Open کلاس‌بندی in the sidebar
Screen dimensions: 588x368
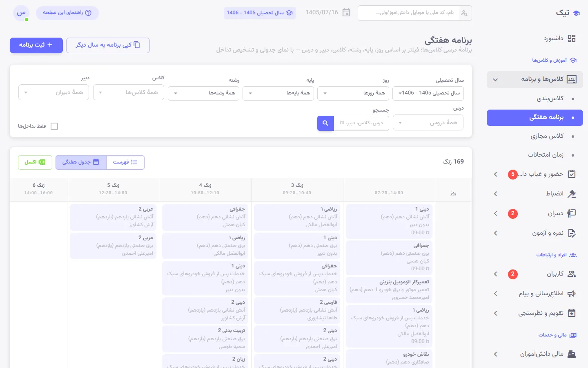point(535,99)
